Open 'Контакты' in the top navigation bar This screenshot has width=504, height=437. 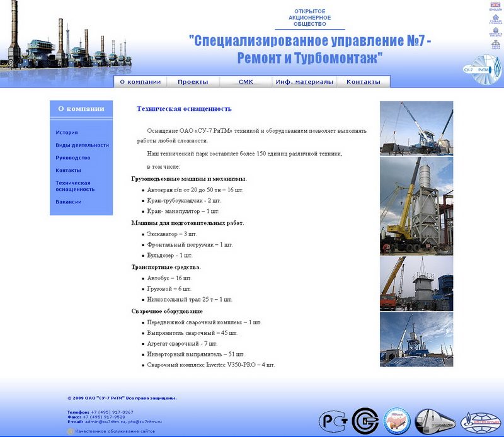pyautogui.click(x=364, y=82)
